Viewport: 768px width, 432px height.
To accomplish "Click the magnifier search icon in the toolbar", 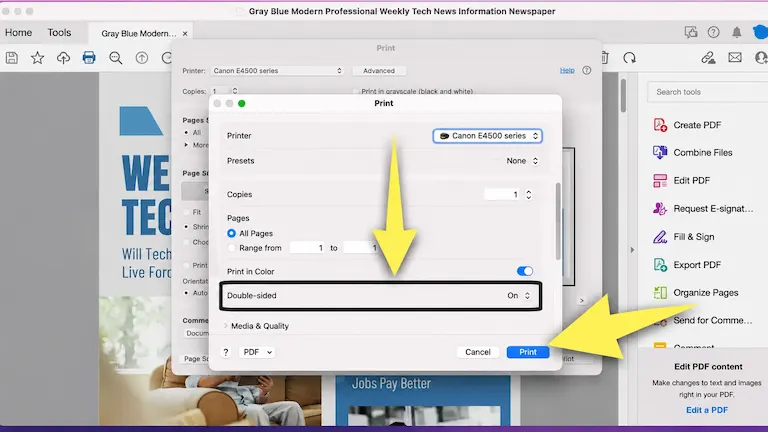I will 116,58.
